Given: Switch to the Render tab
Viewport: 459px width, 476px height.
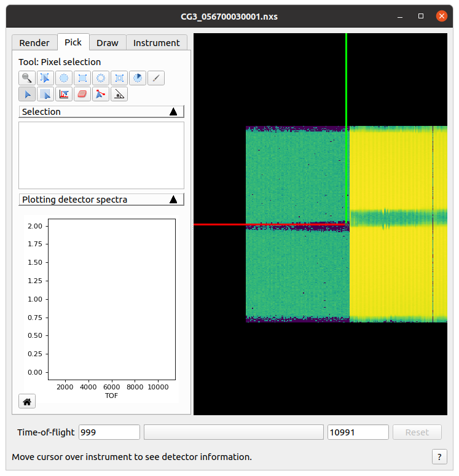Looking at the screenshot, I should (x=34, y=43).
